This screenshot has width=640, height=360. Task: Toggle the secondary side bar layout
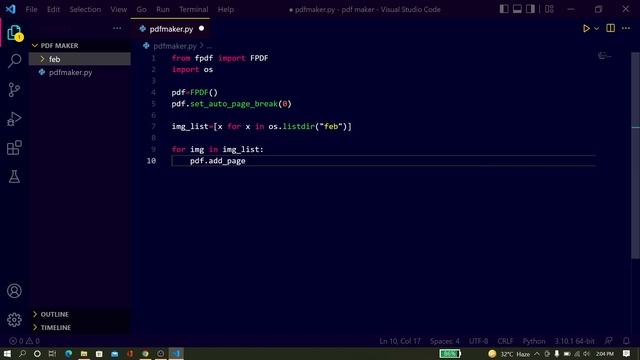pos(530,9)
